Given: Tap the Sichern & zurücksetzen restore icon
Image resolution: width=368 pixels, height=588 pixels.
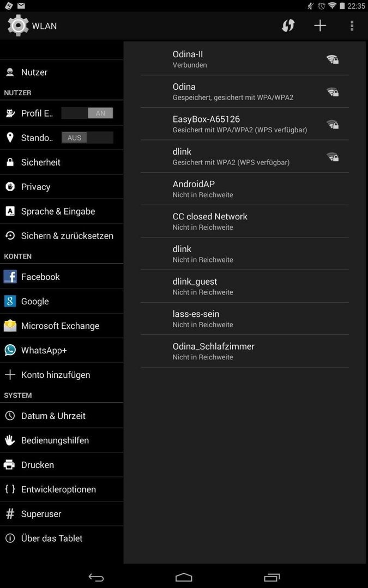Looking at the screenshot, I should tap(10, 236).
